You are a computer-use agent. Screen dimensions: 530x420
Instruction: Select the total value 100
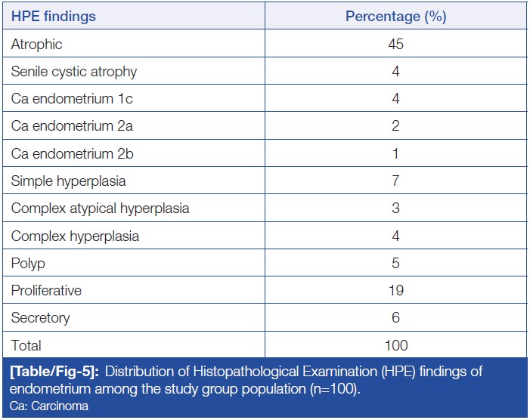[395, 345]
